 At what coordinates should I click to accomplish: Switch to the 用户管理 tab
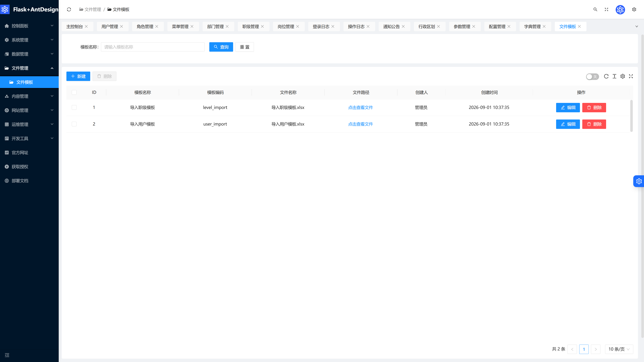pyautogui.click(x=110, y=26)
